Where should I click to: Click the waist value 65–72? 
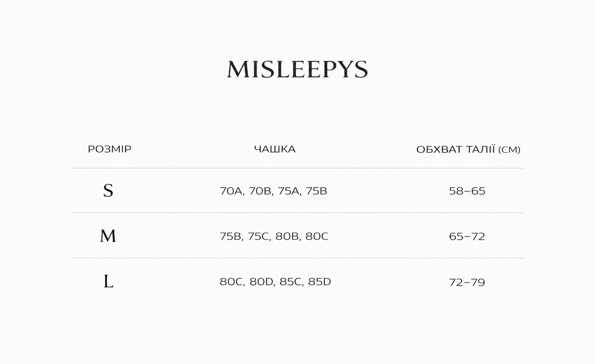(x=467, y=236)
